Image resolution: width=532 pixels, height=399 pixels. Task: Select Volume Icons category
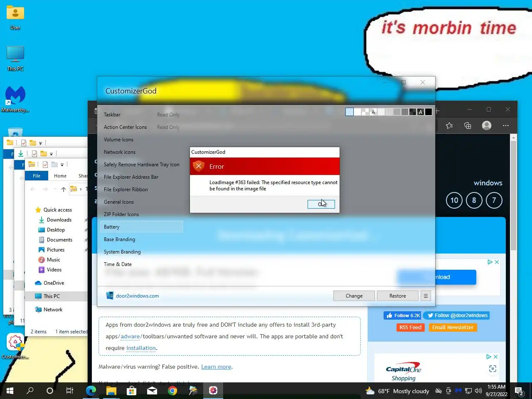pos(118,140)
